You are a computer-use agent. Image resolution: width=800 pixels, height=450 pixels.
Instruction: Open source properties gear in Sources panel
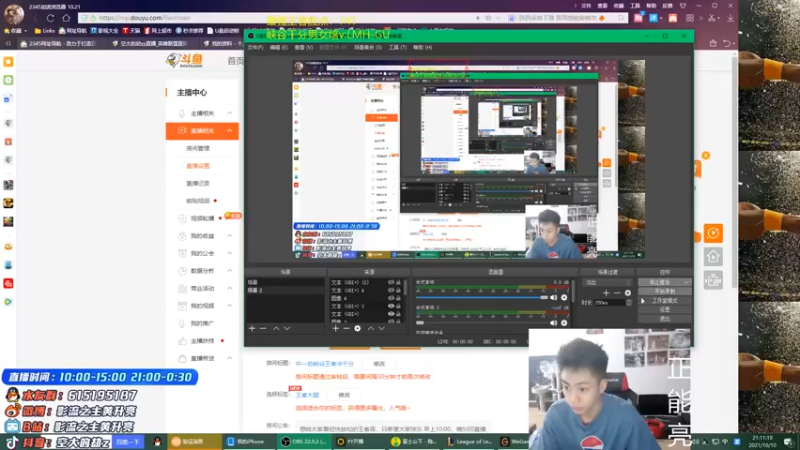tap(358, 329)
